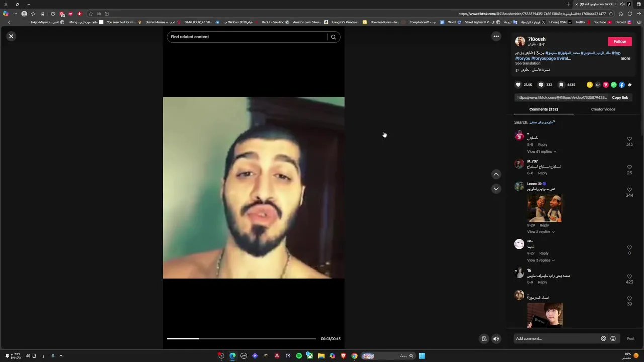Image resolution: width=644 pixels, height=362 pixels.
Task: Click the Copy link button
Action: pos(620,98)
